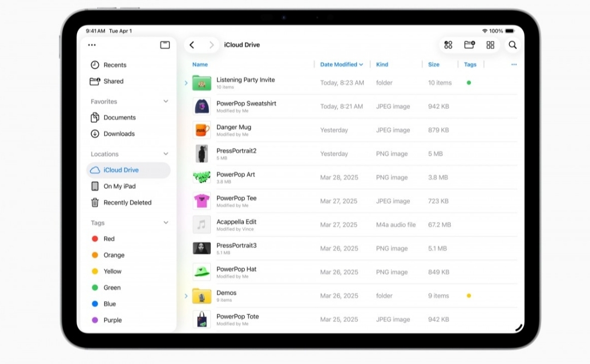Expand the Listening Party Invite folder arrow

pyautogui.click(x=186, y=83)
